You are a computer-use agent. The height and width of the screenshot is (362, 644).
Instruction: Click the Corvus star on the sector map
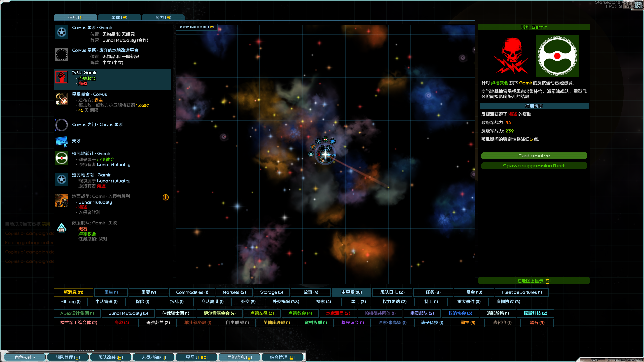coord(325,154)
